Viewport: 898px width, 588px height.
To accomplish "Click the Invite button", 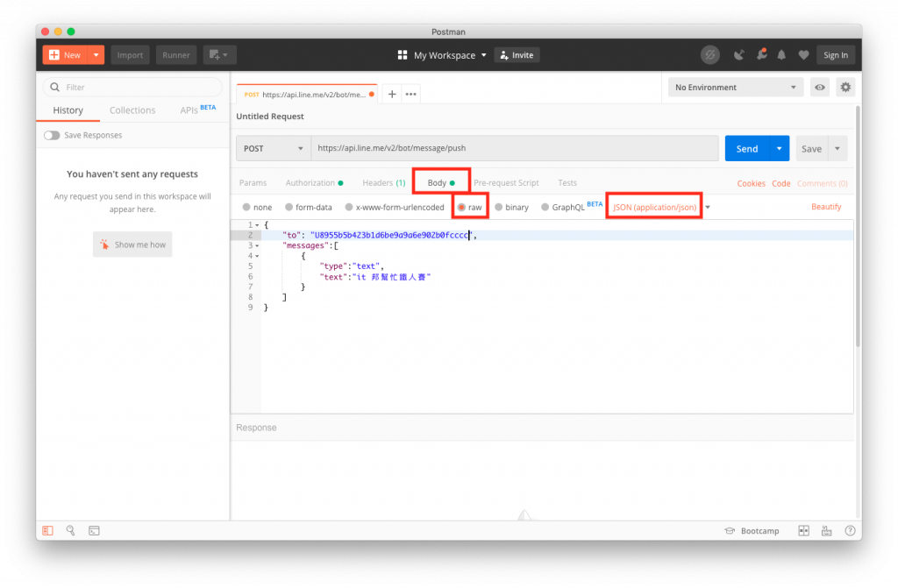I will click(517, 55).
